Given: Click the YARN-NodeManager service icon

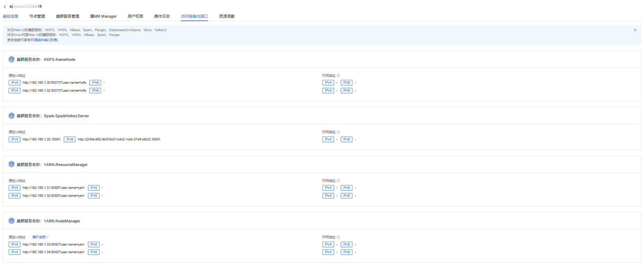Looking at the screenshot, I should point(11,221).
